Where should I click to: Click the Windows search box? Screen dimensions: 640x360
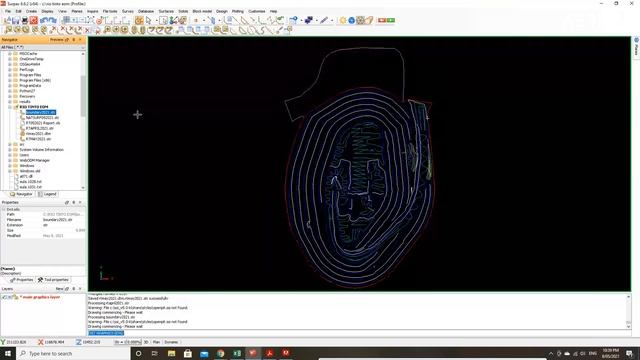tap(73, 353)
